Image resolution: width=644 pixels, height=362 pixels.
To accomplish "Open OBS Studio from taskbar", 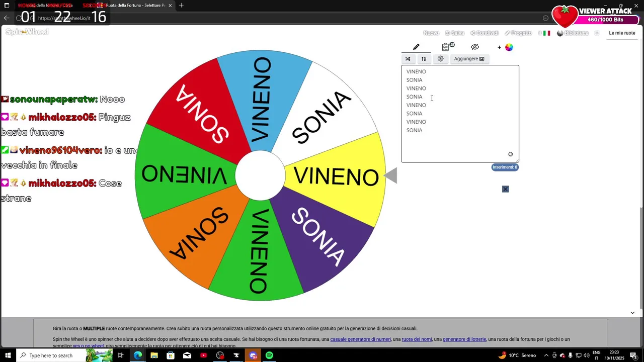I will pyautogui.click(x=220, y=355).
